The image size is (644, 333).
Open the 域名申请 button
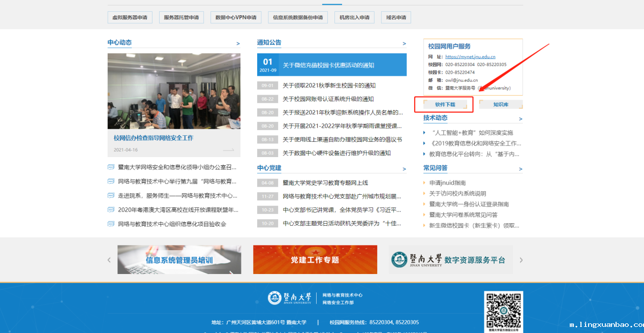(x=396, y=17)
